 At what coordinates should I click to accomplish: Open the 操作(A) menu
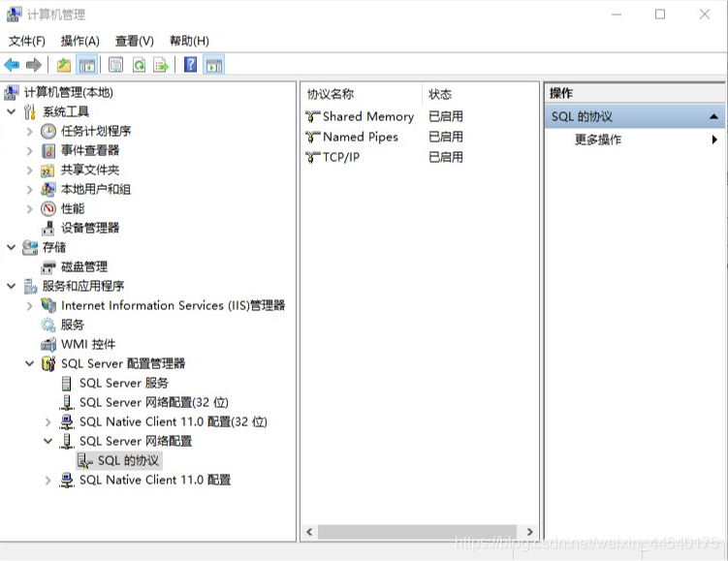tap(80, 41)
